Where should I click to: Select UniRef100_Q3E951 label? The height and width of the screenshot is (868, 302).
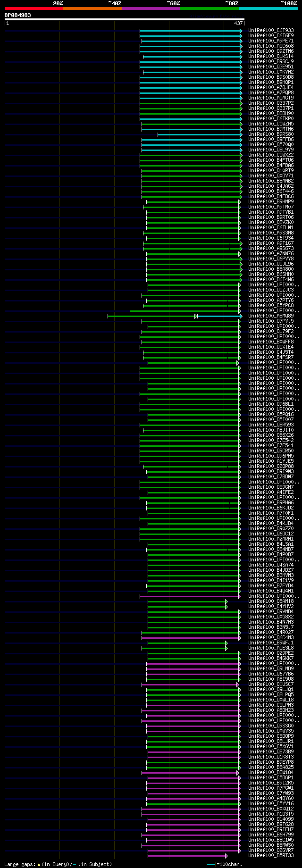(x=271, y=67)
